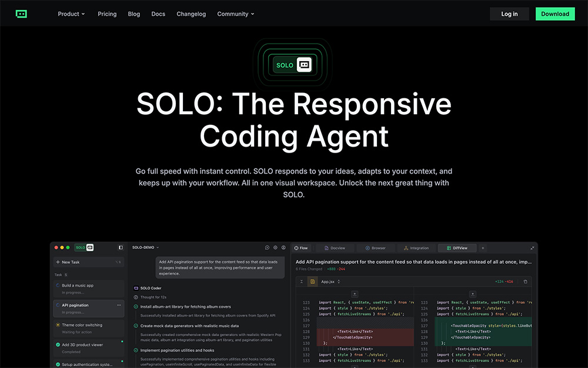Screen dimensions: 588x368
Task: Collapse the App.jsx diff using the collapse icon
Action: click(302, 281)
